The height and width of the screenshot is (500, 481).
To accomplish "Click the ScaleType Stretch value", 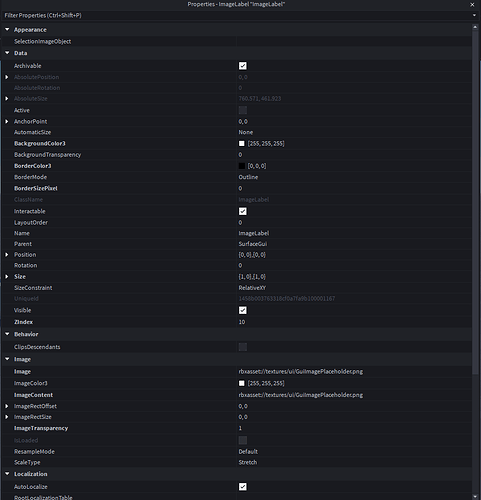I will tap(248, 462).
